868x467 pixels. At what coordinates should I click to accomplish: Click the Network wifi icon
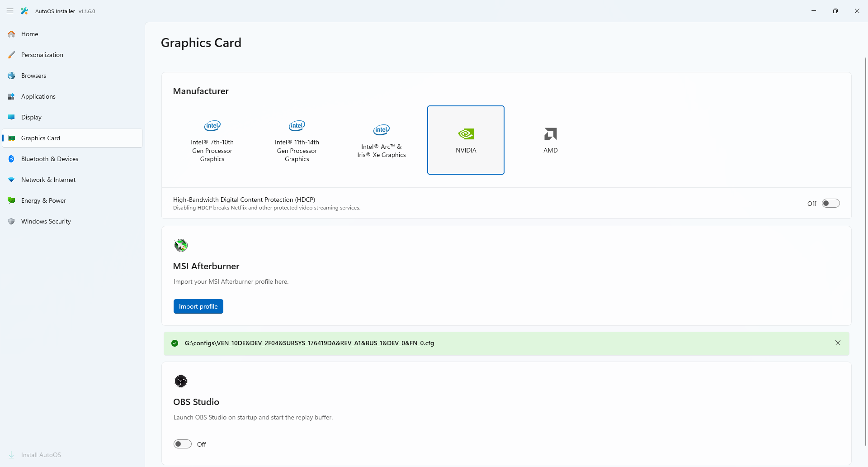[11, 180]
